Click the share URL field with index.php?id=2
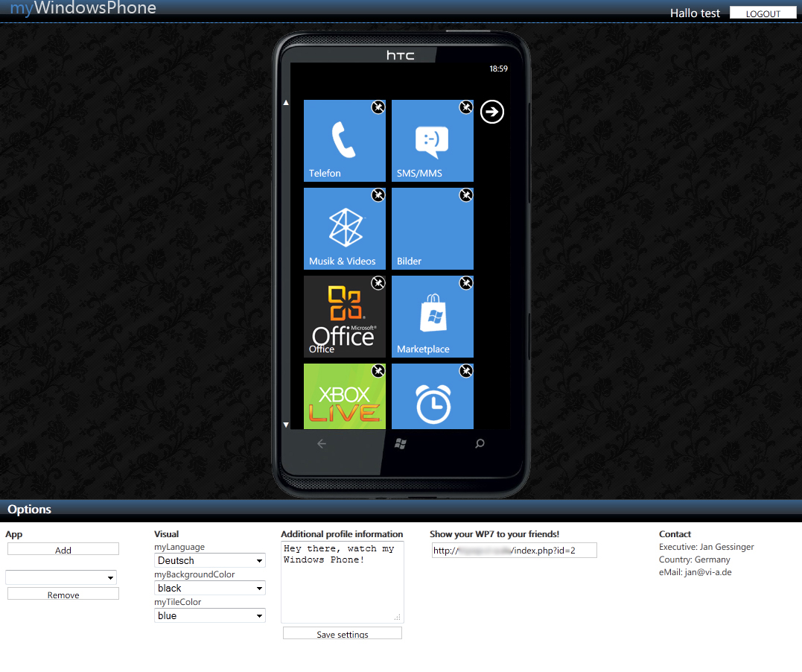 (514, 550)
